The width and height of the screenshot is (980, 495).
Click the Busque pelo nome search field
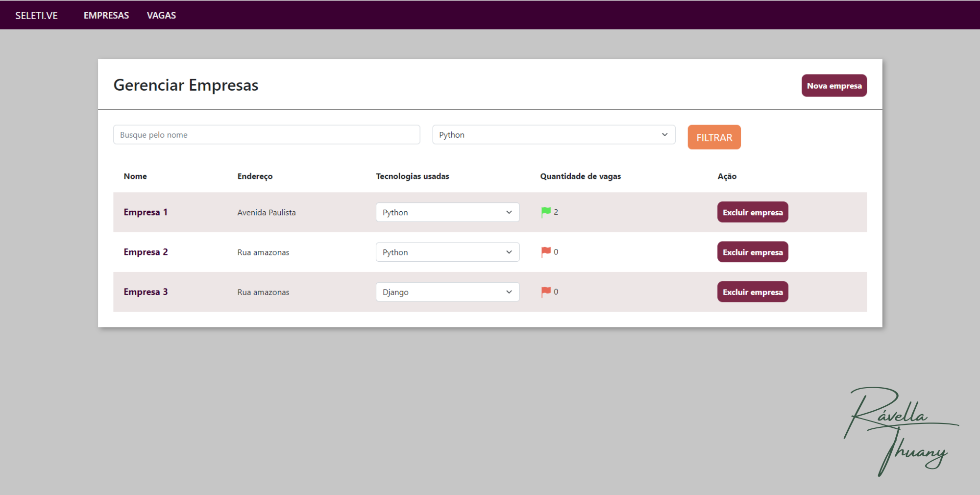tap(267, 134)
